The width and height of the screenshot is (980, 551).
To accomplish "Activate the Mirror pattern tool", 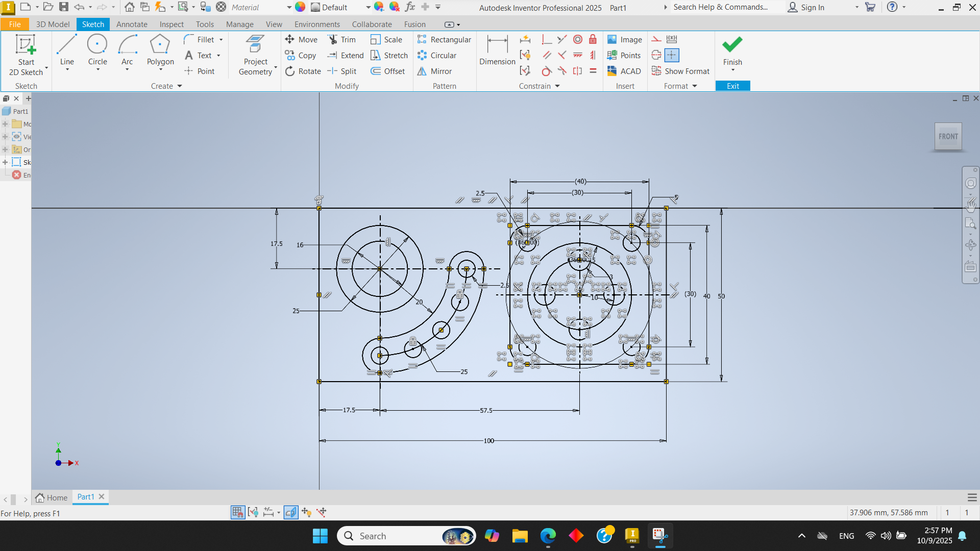I will (435, 71).
